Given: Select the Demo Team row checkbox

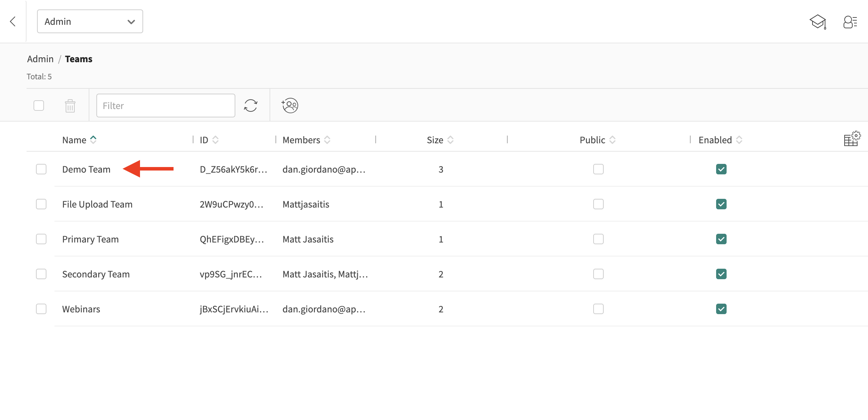Looking at the screenshot, I should click(x=41, y=169).
